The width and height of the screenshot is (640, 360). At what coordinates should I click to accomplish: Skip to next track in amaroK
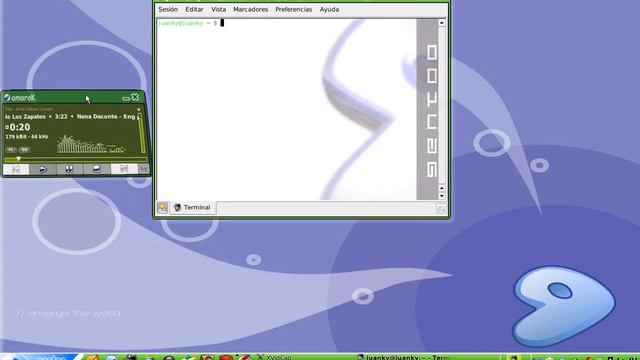point(124,169)
